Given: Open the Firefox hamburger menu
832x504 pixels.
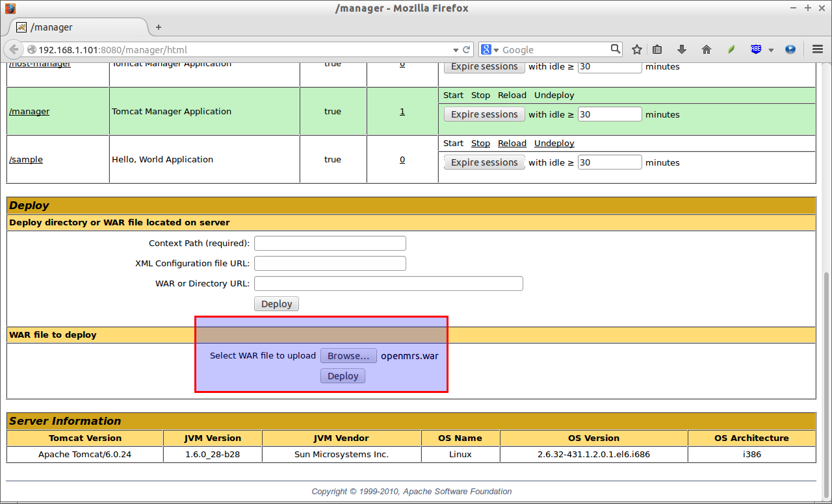Looking at the screenshot, I should (818, 49).
